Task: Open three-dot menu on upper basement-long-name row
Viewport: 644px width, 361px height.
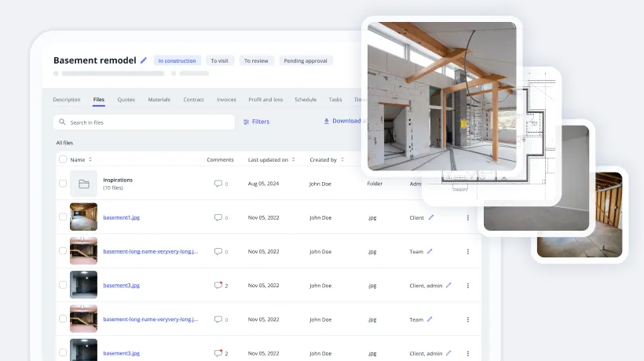Action: pos(468,252)
